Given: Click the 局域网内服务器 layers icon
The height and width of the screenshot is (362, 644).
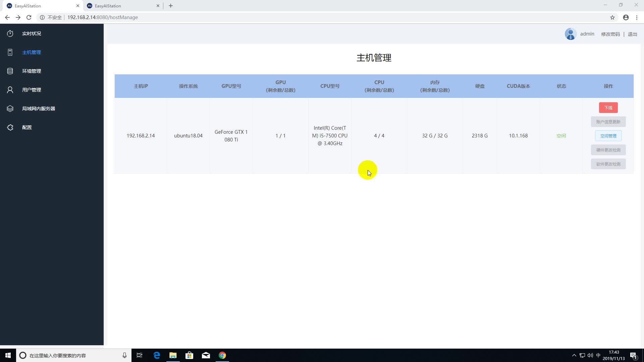Looking at the screenshot, I should [10, 108].
